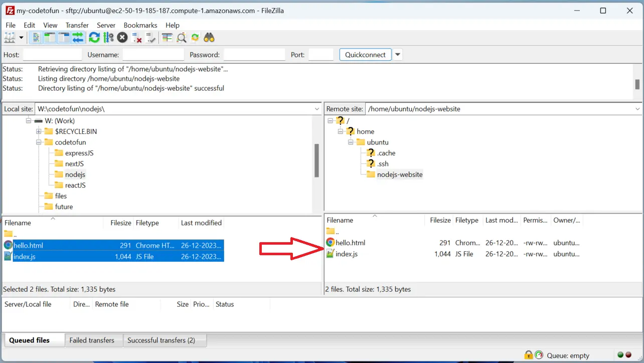This screenshot has width=644, height=363.
Task: Open the Help menu
Action: pyautogui.click(x=173, y=25)
